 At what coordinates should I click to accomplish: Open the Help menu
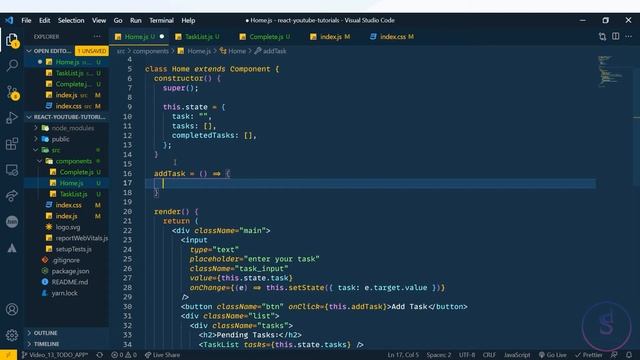click(188, 20)
